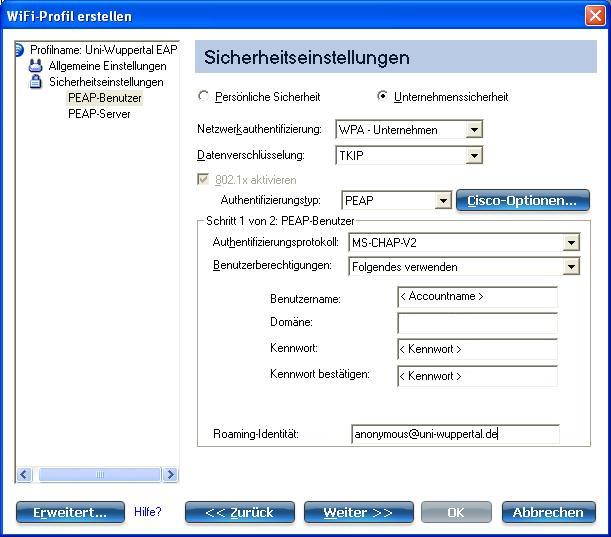Close the WiFi-Profil erstellen dialog
This screenshot has width=611, height=537.
tap(595, 16)
